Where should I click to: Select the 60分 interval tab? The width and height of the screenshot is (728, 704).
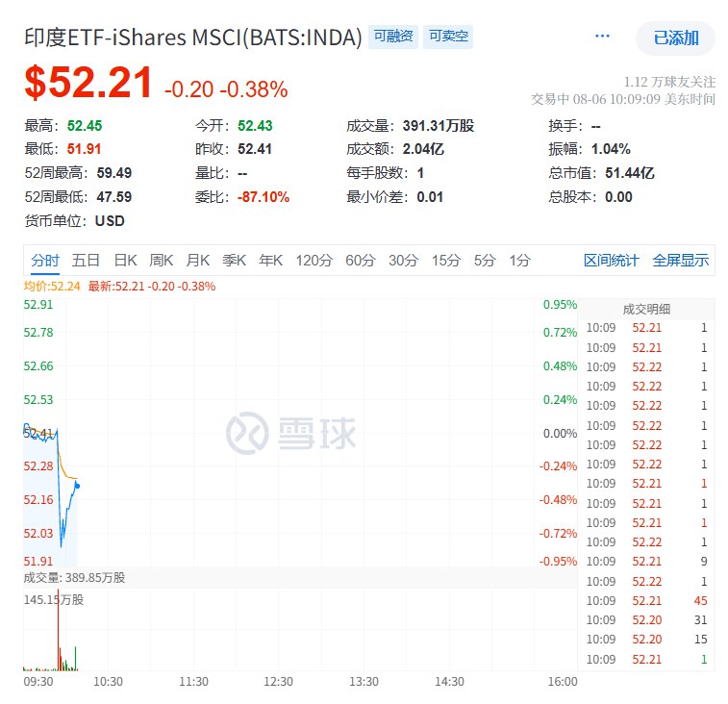click(361, 260)
